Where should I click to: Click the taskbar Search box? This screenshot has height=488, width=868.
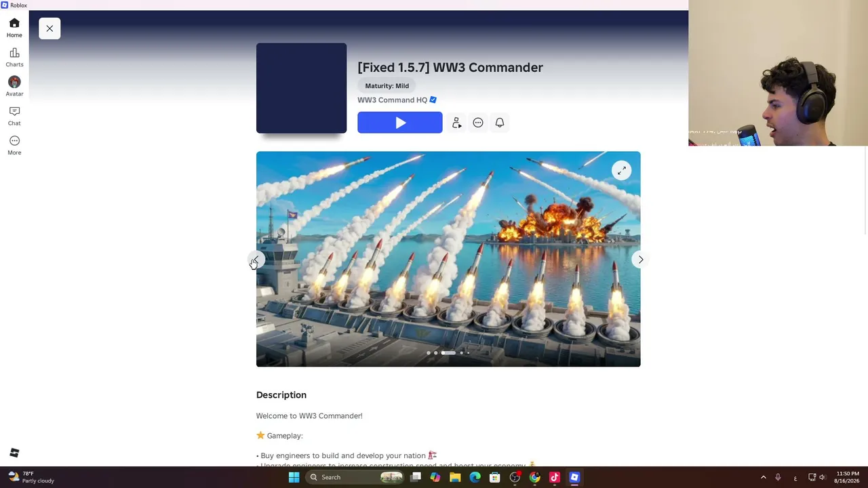355,477
